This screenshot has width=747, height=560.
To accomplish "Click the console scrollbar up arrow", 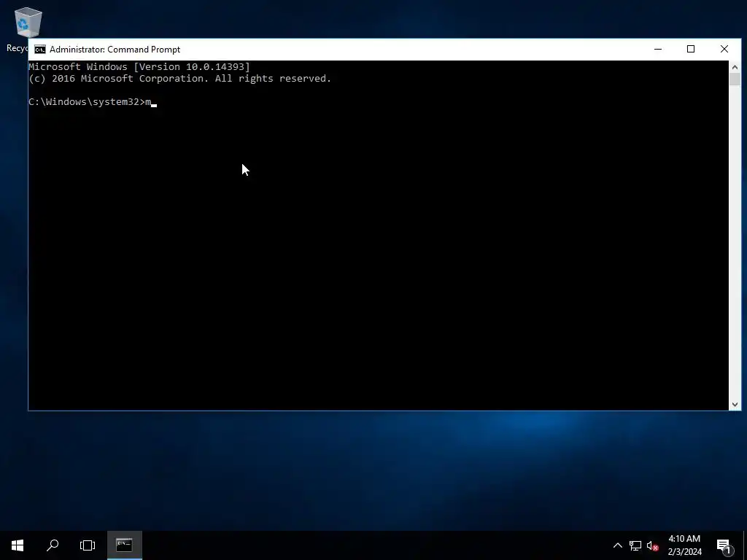I will (735, 67).
